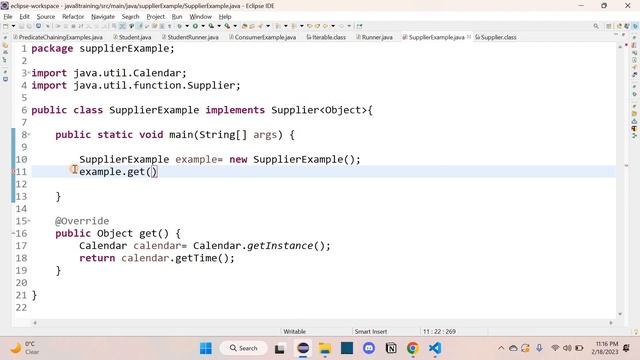The image size is (640, 360).
Task: Open the Search menu
Action: click(x=130, y=17)
